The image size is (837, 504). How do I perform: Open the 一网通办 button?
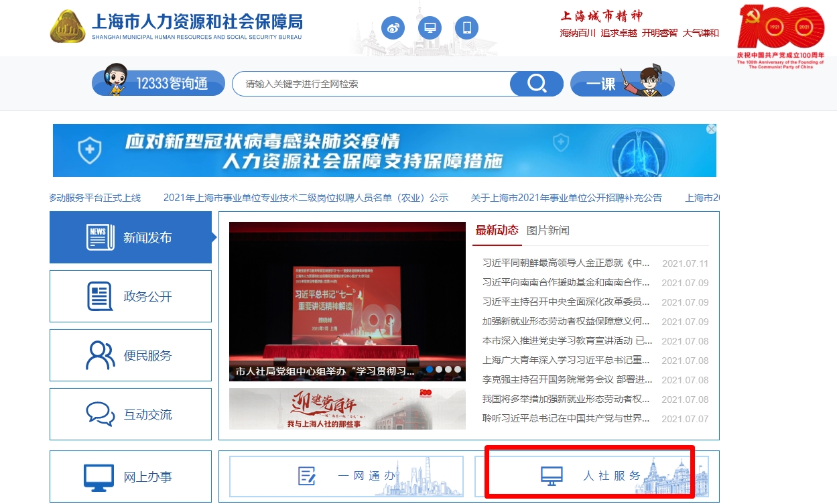(346, 476)
